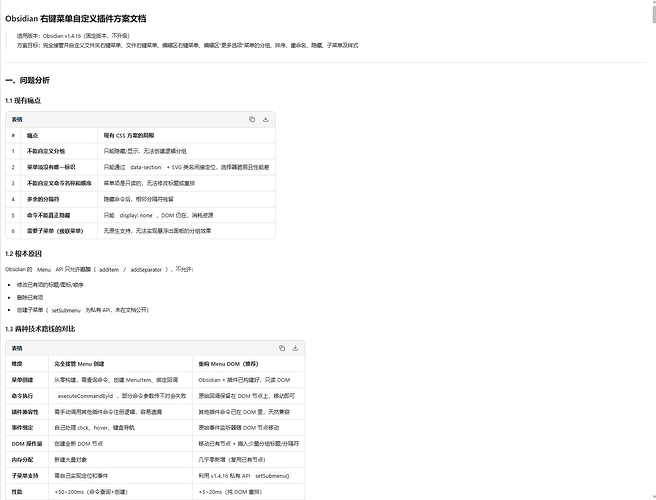This screenshot has height=500, width=656.
Task: Click the cell '几乎零新增（复用已有节点）'
Action: point(232,459)
